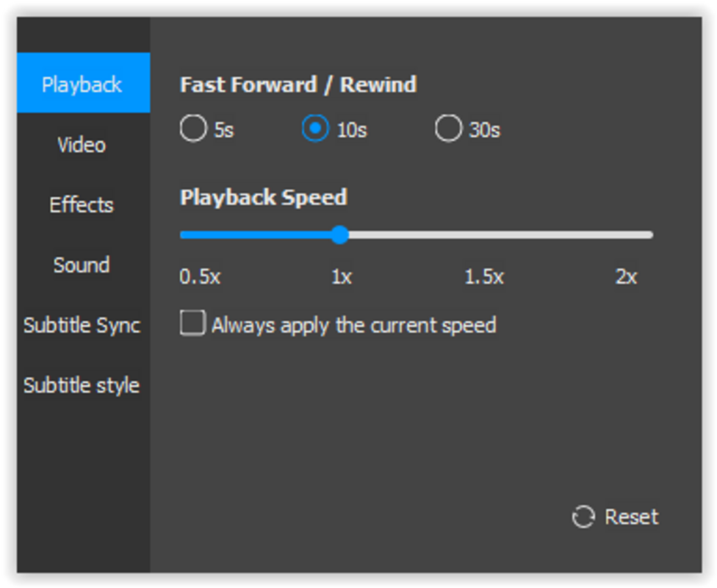The height and width of the screenshot is (588, 717).
Task: Switch to the Sound settings tab
Action: coord(82,265)
